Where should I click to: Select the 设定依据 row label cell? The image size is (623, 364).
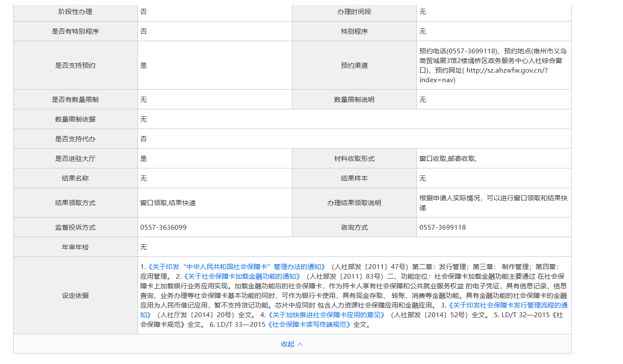pos(75,295)
